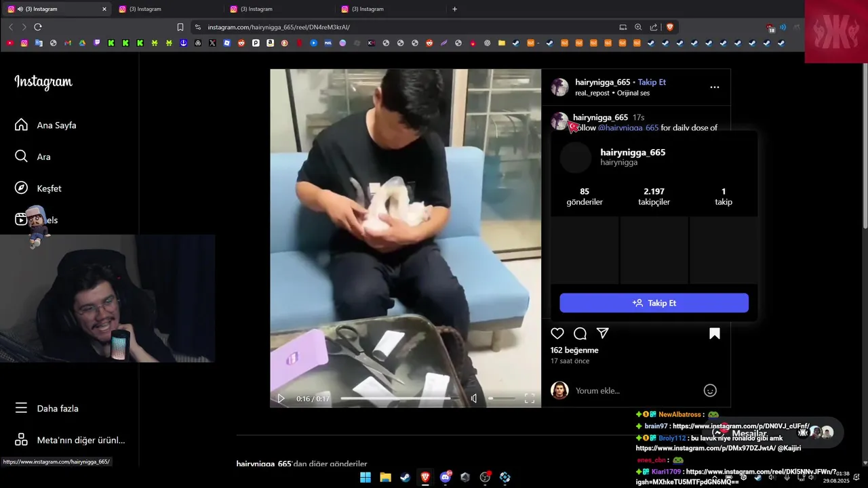Click Takip Et link in post header
Screen dimensions: 868x488
tap(652, 82)
